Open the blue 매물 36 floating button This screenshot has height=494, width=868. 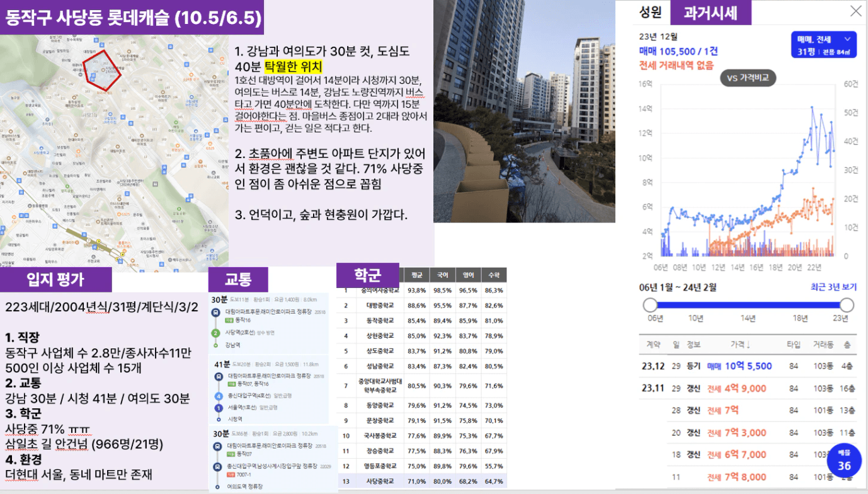click(x=843, y=462)
